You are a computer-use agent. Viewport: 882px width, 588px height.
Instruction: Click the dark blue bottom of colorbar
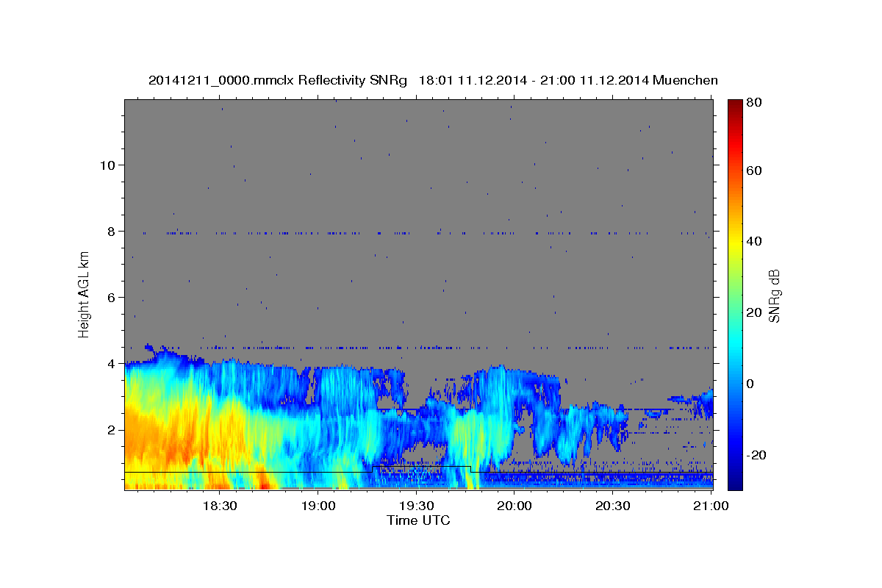(735, 483)
